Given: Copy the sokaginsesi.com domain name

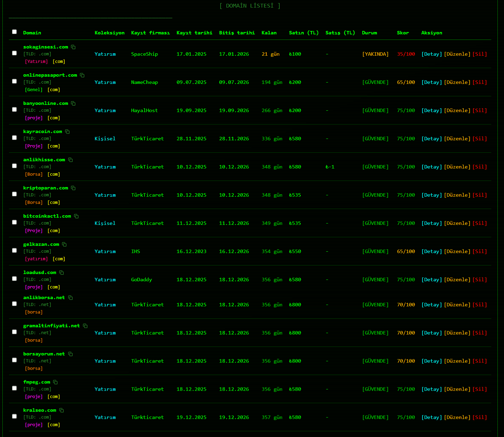Looking at the screenshot, I should [73, 47].
